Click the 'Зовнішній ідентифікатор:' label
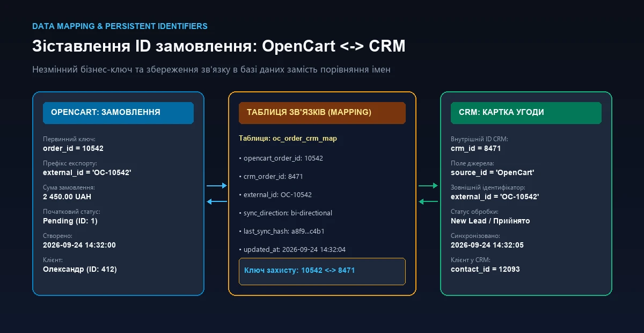 point(488,187)
